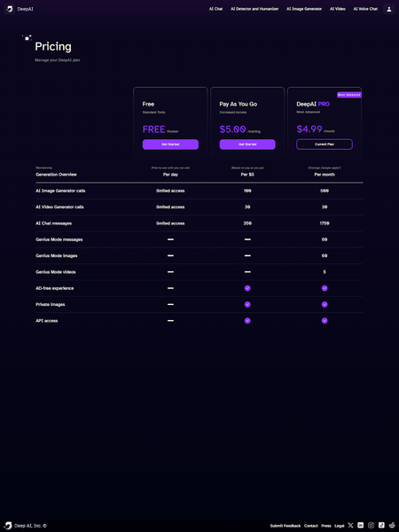Click the DeepAI logo in the header

tap(9, 9)
